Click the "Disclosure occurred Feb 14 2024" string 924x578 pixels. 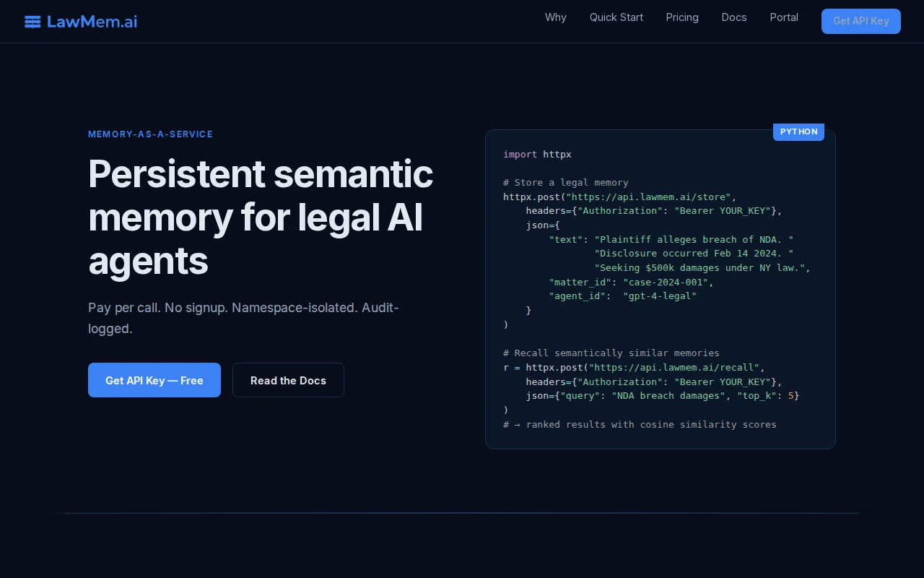click(x=694, y=253)
